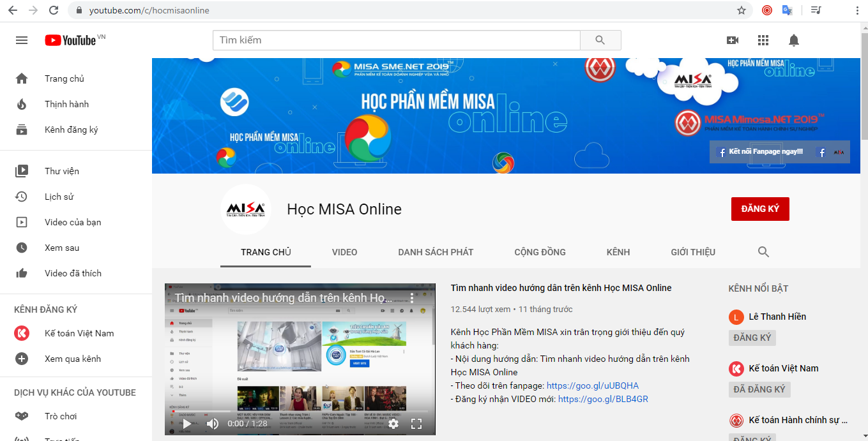Open the https://goo.gl/BLB4GR link
Viewport: 868px width, 441px height.
pos(603,399)
